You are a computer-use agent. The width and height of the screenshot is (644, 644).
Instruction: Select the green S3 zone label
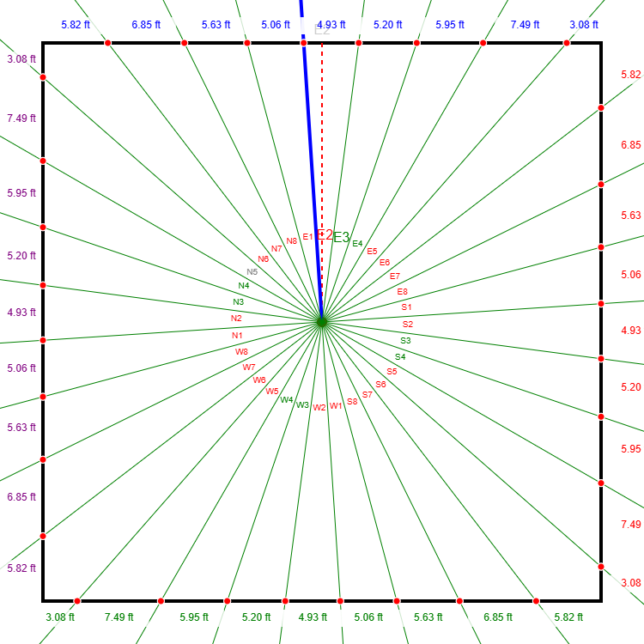point(405,341)
